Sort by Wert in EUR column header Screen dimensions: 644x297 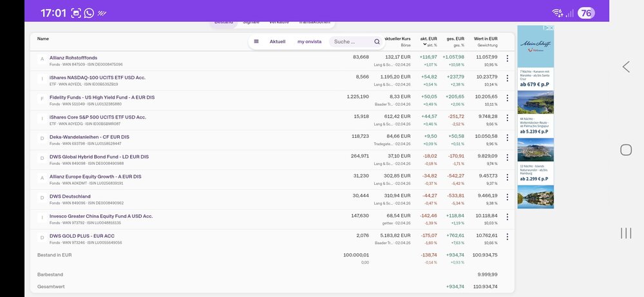[486, 39]
